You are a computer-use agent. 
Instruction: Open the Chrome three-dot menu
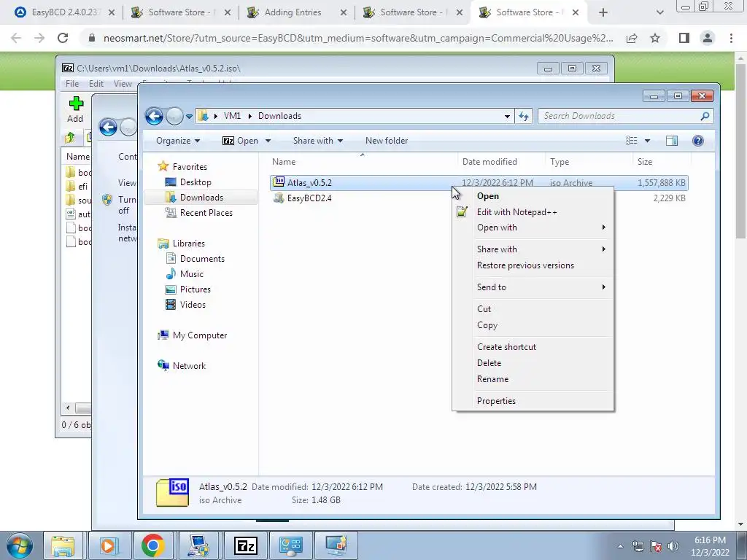(x=731, y=38)
